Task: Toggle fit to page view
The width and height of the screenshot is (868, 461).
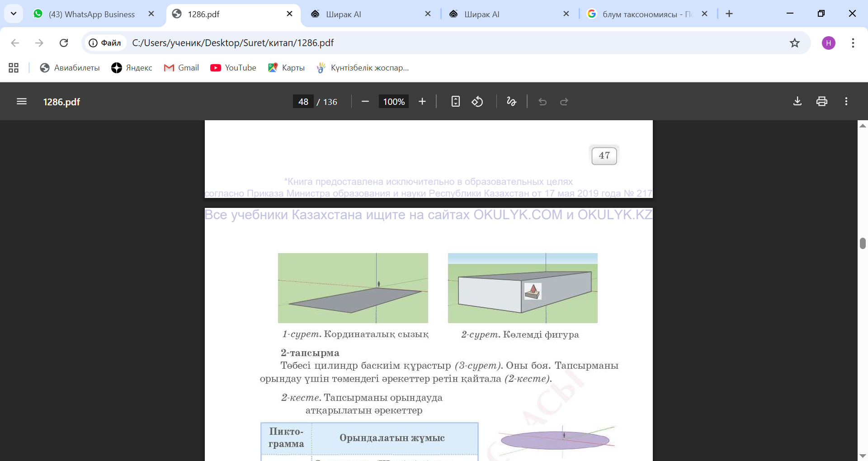Action: [x=456, y=102]
